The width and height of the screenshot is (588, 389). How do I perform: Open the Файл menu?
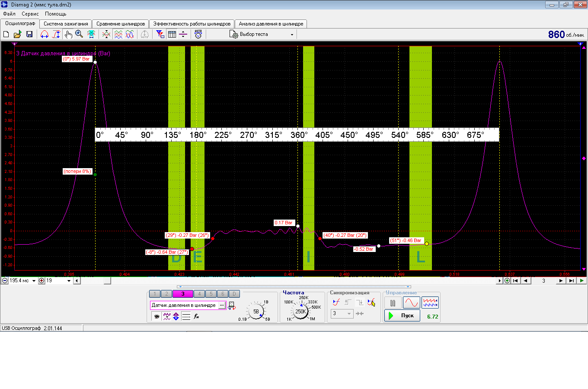[x=9, y=14]
